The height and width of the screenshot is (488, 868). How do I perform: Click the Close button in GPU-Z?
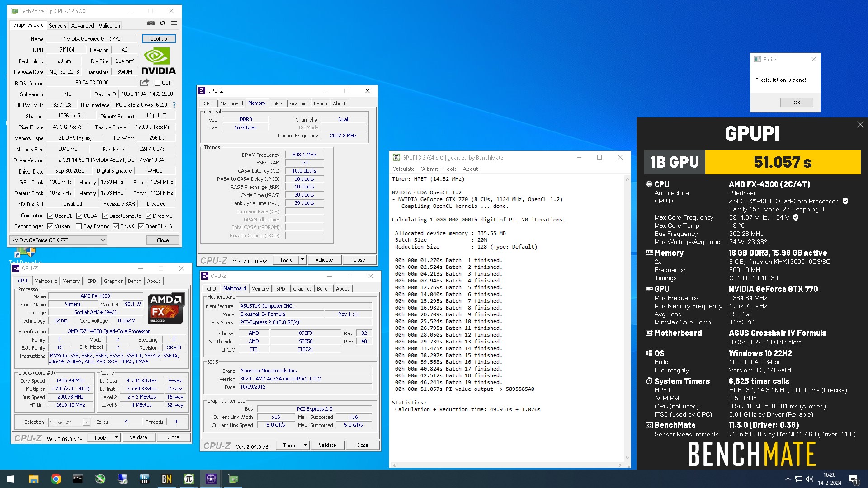point(163,240)
